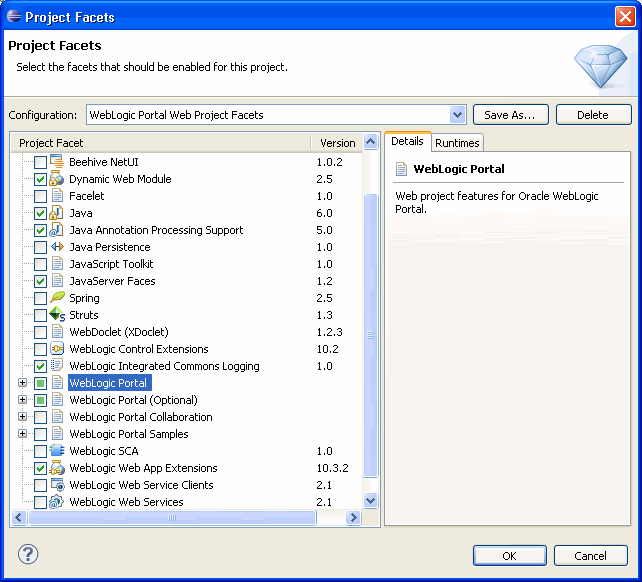Viewport: 642px width, 582px height.
Task: Click the WebLogic Portal icon in Details pane
Action: pos(401,169)
